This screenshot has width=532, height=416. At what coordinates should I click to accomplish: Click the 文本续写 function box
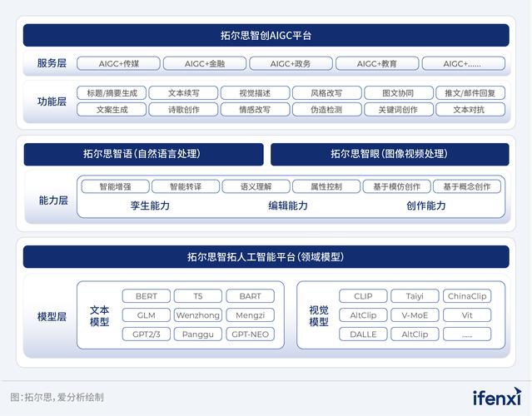coord(183,93)
